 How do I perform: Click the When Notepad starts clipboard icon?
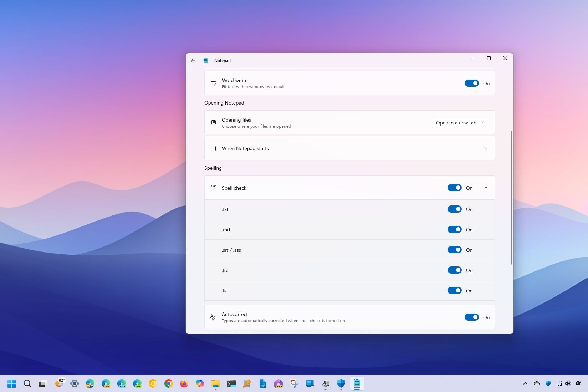[213, 148]
